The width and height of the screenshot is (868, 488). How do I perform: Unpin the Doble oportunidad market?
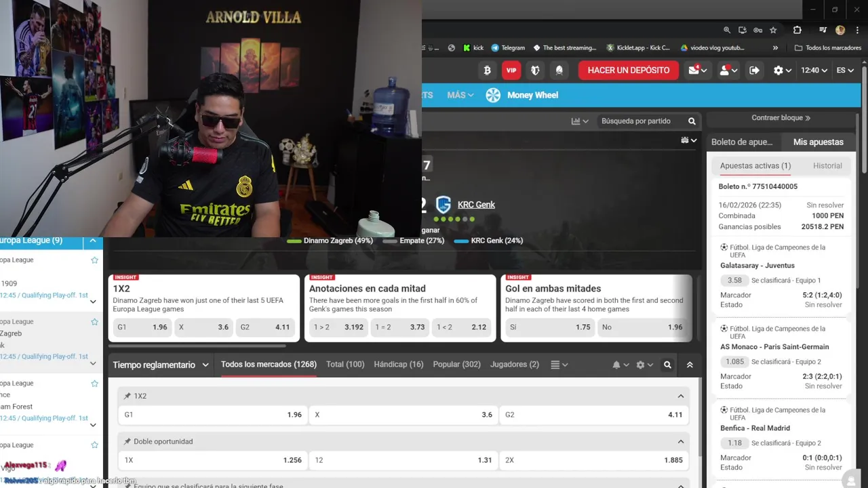click(127, 442)
